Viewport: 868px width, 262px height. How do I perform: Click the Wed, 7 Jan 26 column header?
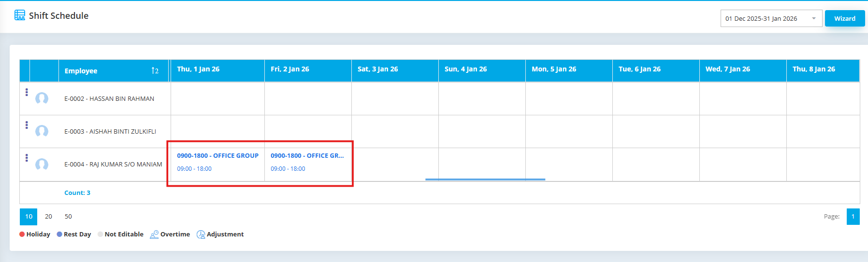(x=743, y=70)
